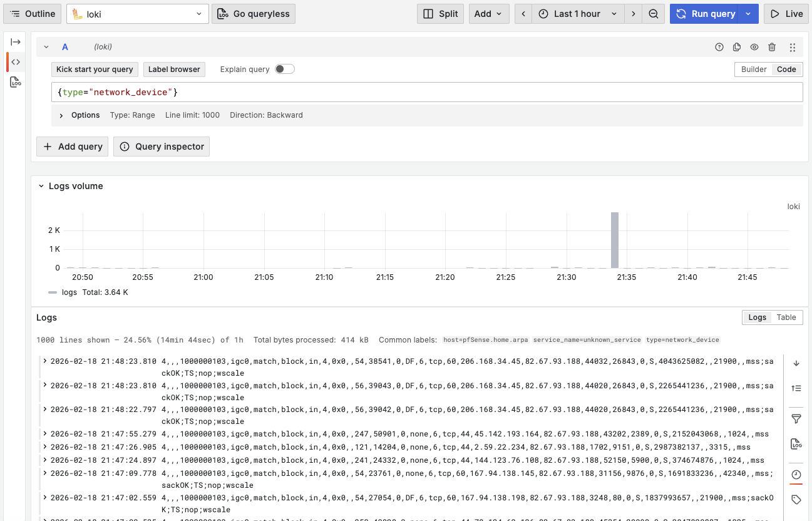Click Go queryless button
Viewport: 812px width, 521px height.
[x=254, y=14]
